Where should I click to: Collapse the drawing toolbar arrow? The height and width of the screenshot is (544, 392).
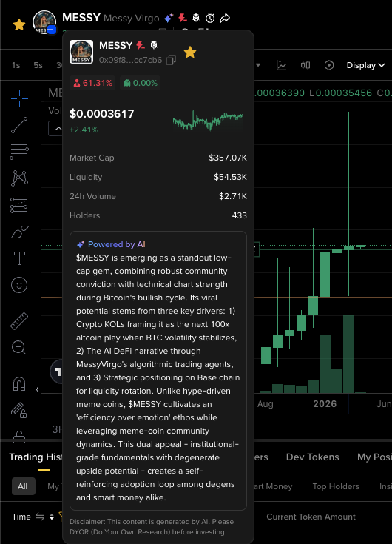click(38, 389)
